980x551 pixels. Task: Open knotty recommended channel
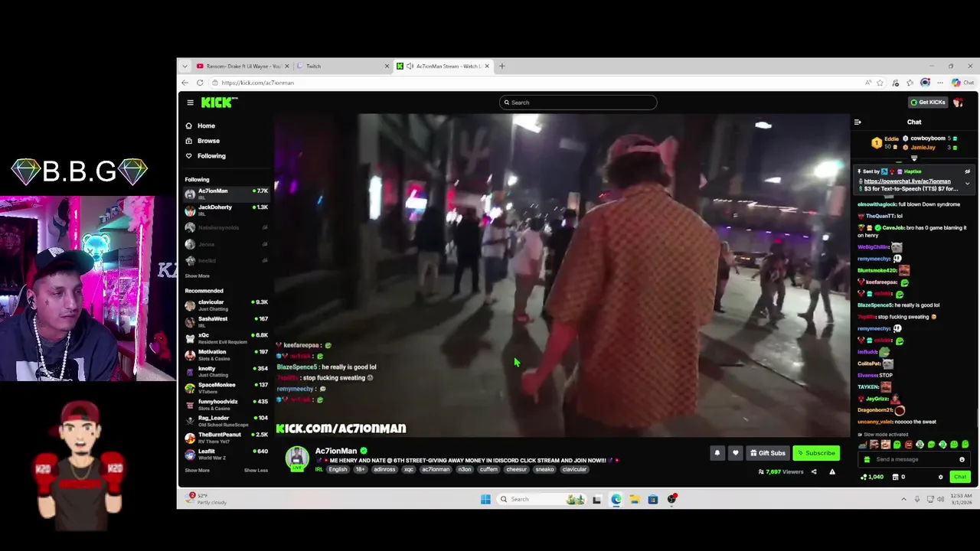coord(226,371)
